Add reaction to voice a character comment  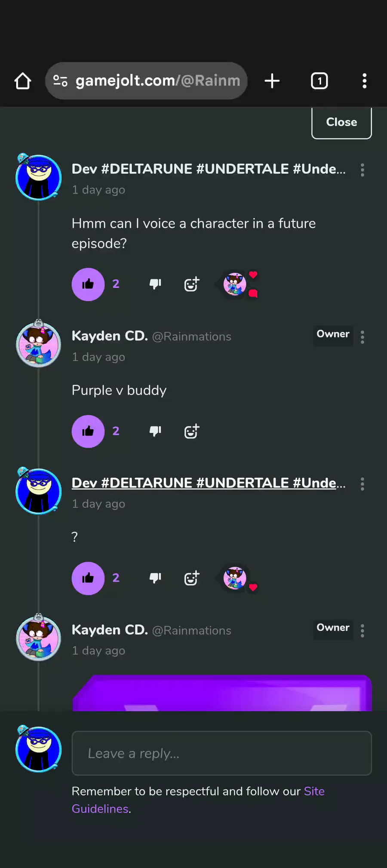pos(192,284)
